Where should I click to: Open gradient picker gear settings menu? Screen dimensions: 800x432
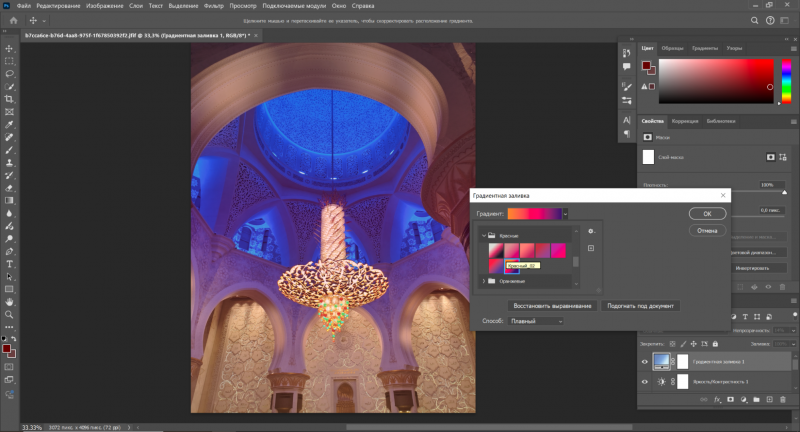(x=591, y=231)
